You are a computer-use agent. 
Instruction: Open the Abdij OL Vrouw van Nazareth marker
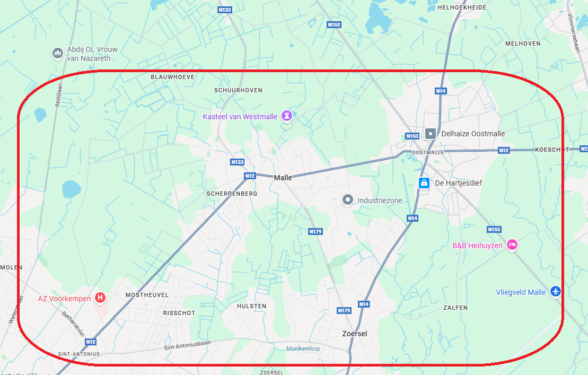tap(57, 53)
